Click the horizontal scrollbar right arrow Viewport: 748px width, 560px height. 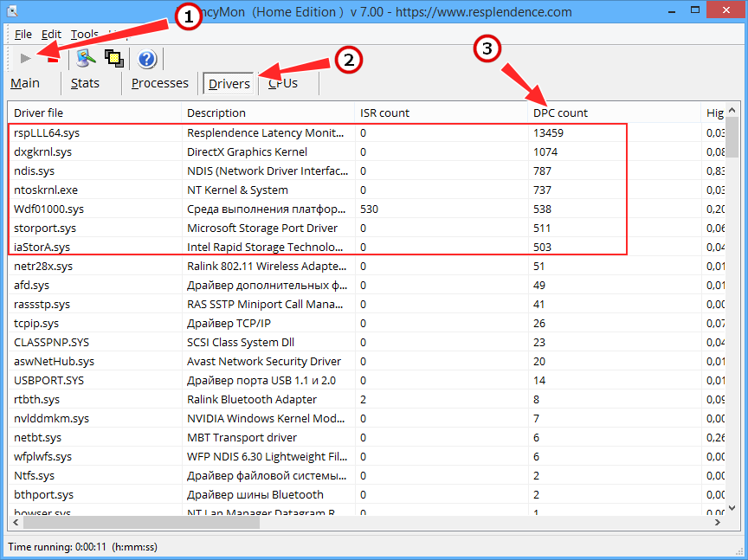[718, 523]
